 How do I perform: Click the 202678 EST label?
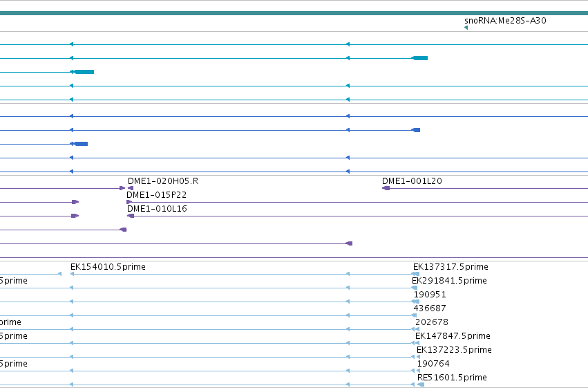pyautogui.click(x=432, y=322)
